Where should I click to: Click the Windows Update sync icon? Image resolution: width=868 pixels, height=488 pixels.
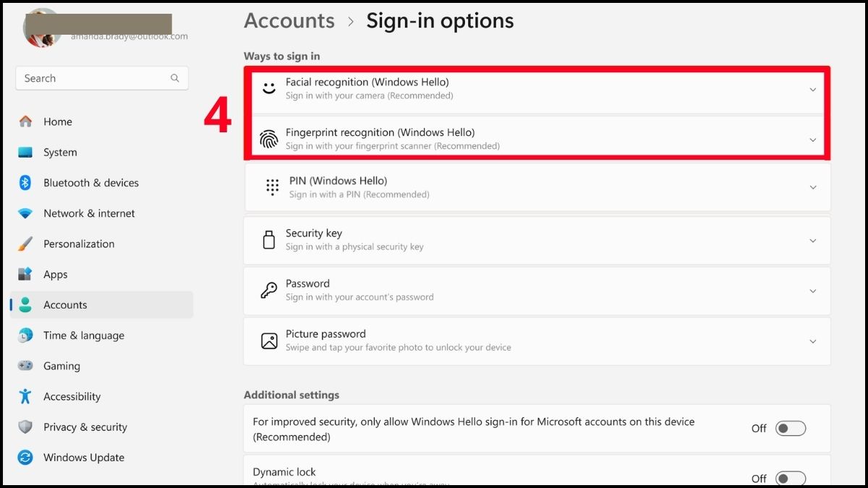[25, 458]
